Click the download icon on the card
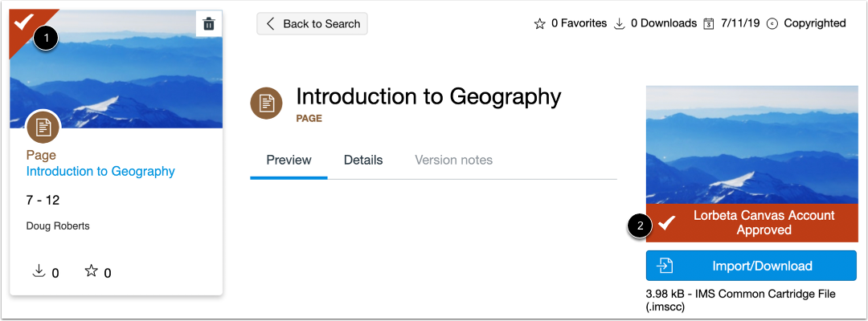 pyautogui.click(x=38, y=271)
